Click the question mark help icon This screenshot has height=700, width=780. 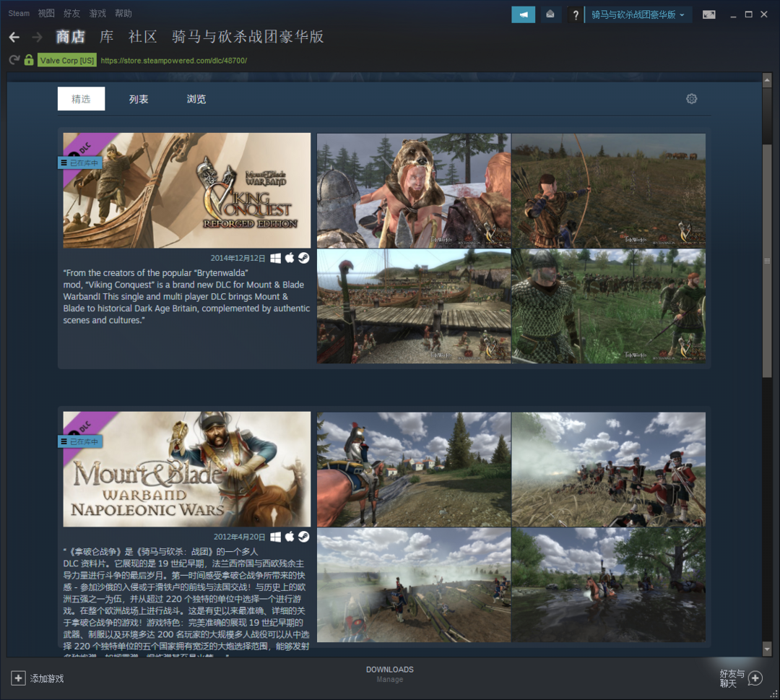coord(576,15)
